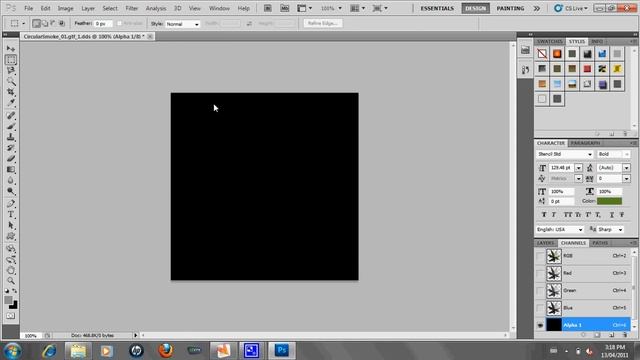Select the History Brush tool
This screenshot has height=360, width=640.
(11, 148)
